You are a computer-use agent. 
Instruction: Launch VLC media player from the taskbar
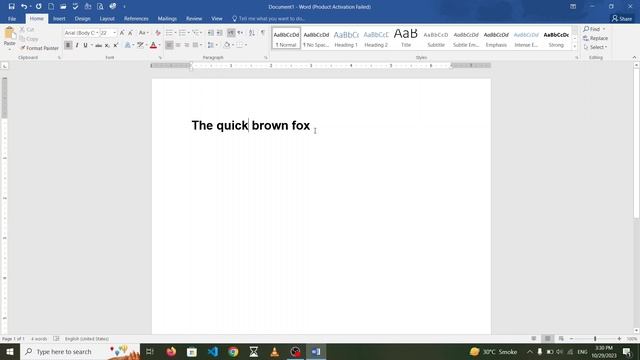(275, 351)
